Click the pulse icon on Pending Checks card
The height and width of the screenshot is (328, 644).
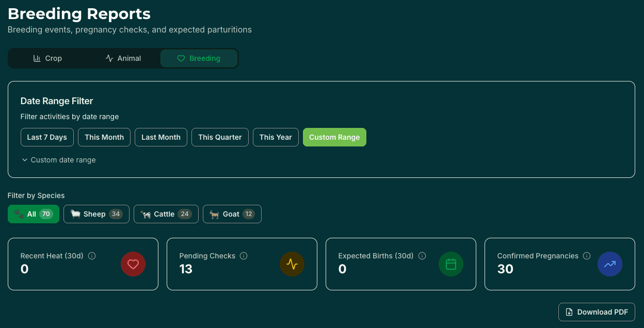coord(292,264)
